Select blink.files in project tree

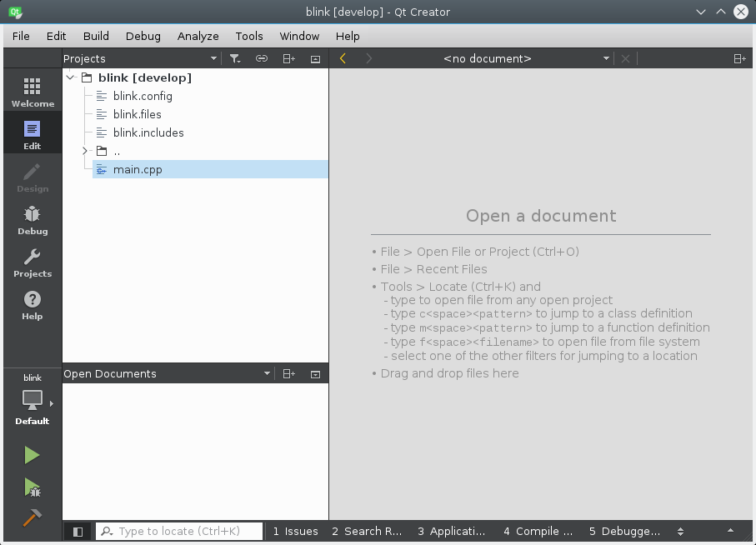(x=137, y=114)
